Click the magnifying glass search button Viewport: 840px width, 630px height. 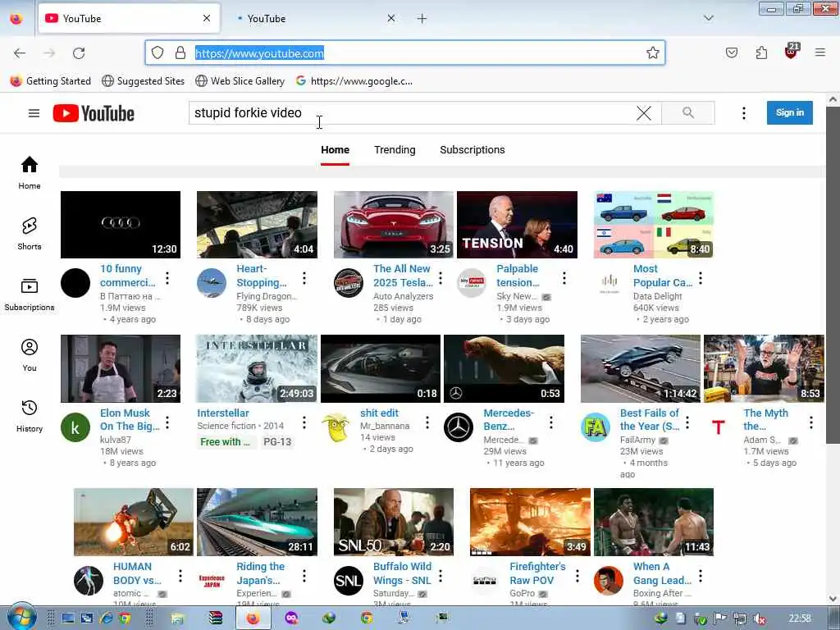point(688,112)
